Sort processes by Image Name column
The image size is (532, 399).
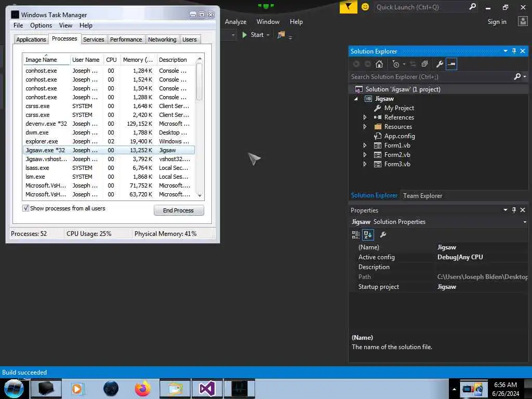[46, 60]
